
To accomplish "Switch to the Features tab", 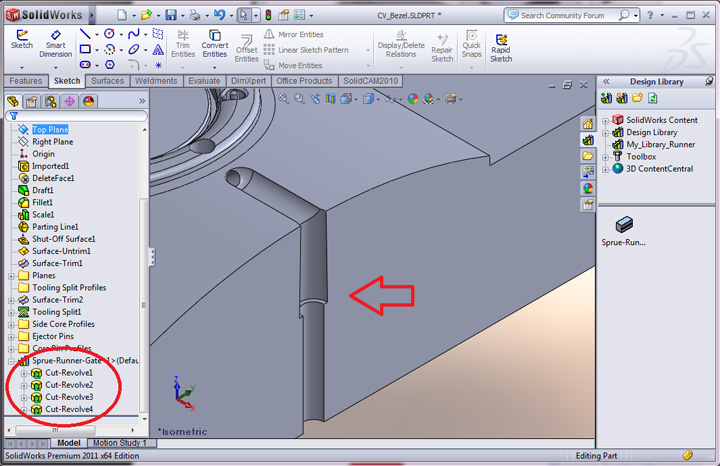I will 26,81.
